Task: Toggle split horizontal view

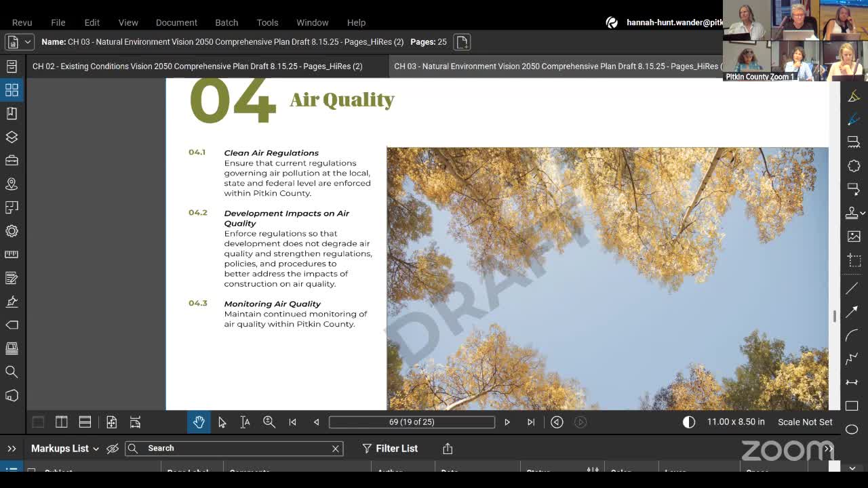Action: pos(85,422)
